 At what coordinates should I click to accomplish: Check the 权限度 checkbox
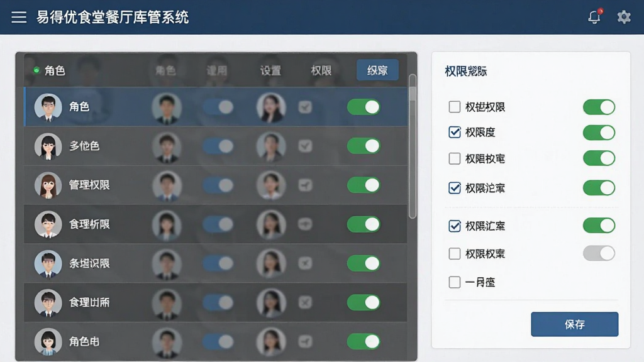click(454, 132)
